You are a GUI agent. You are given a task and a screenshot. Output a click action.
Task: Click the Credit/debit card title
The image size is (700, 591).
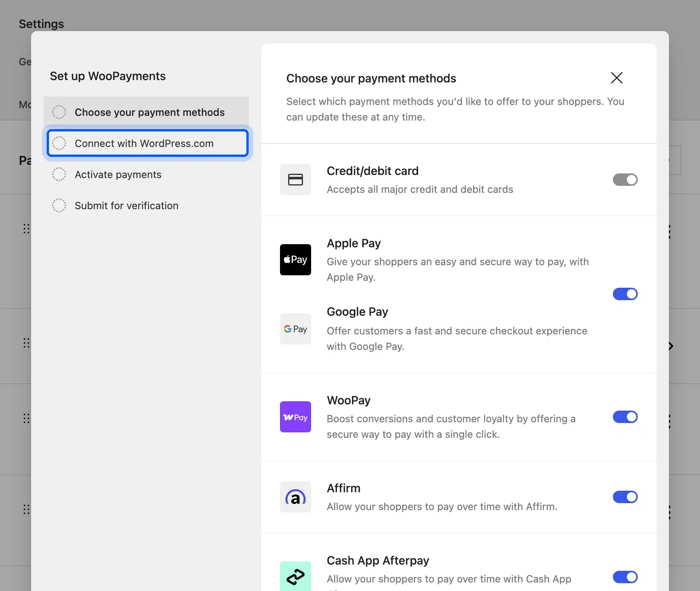pyautogui.click(x=373, y=171)
